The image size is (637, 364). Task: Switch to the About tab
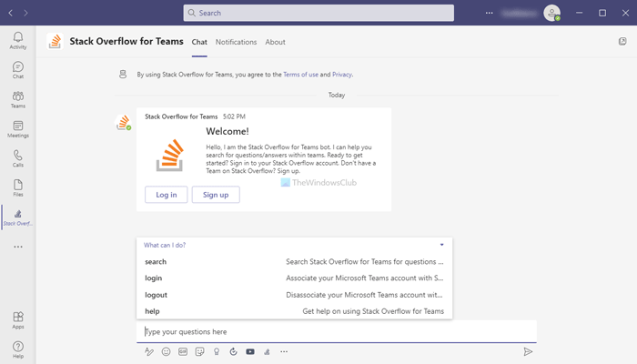(x=275, y=42)
